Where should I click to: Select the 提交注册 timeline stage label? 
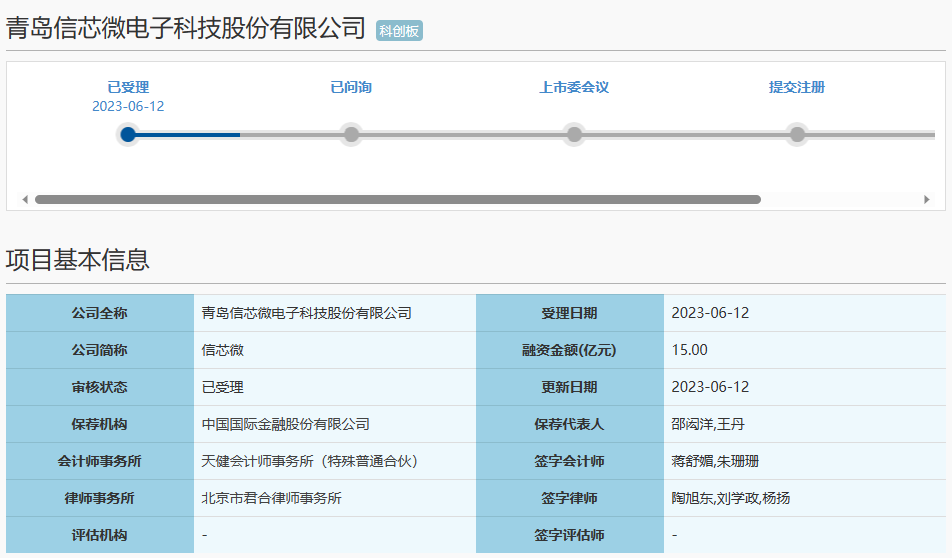(x=797, y=87)
